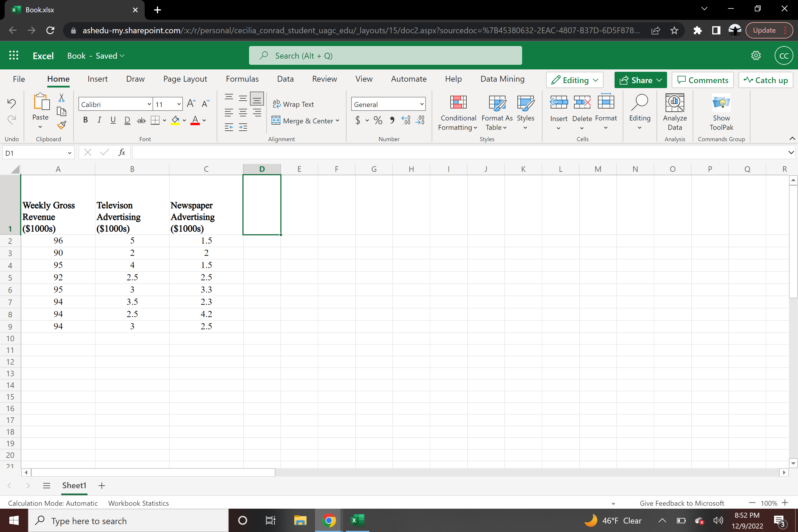
Task: Click the Undo arrow icon
Action: click(12, 103)
